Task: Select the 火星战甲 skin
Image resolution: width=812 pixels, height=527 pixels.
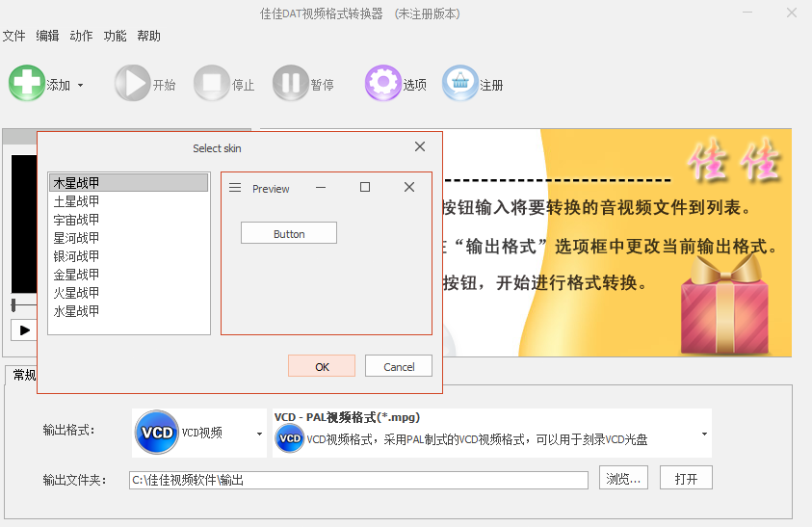Action: [x=128, y=293]
